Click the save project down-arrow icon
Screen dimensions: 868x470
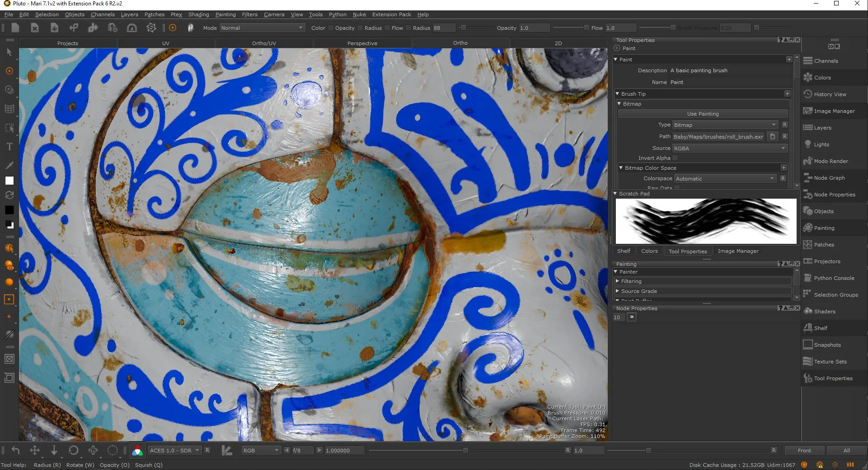point(54,28)
